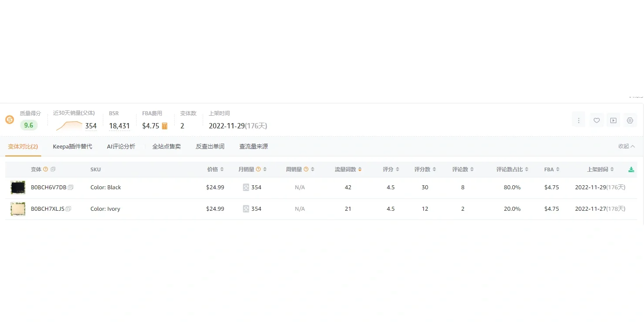Open ASIN link B0BCH7XLJS
This screenshot has width=644, height=322.
(x=48, y=209)
